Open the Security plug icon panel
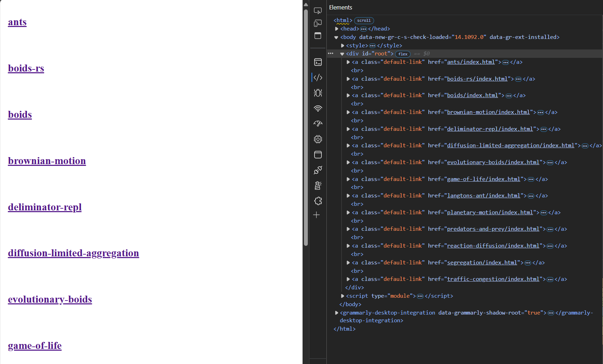603x364 pixels. point(318,170)
